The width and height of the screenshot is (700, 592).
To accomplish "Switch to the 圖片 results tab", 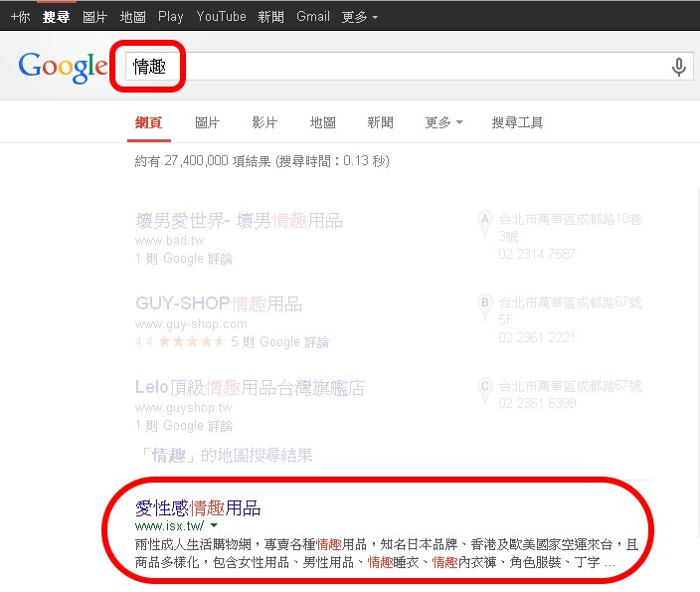I will pos(208,122).
